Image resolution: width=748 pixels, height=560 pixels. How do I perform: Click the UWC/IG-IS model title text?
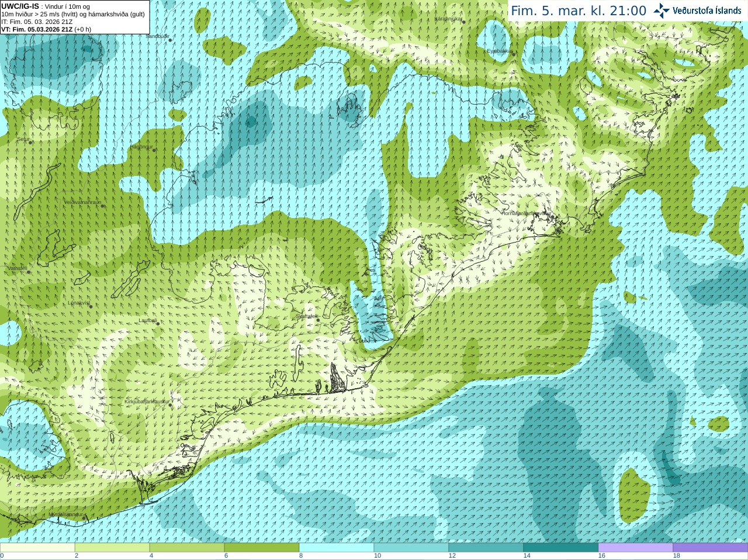(x=20, y=6)
